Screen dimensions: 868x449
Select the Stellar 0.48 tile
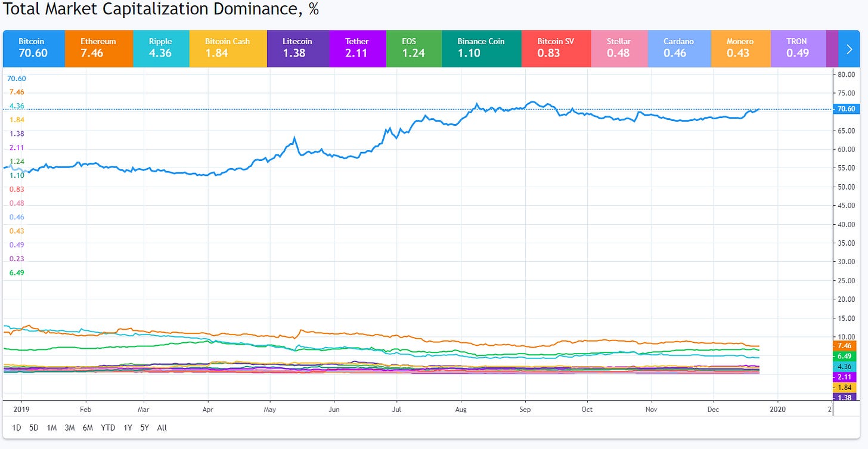619,48
